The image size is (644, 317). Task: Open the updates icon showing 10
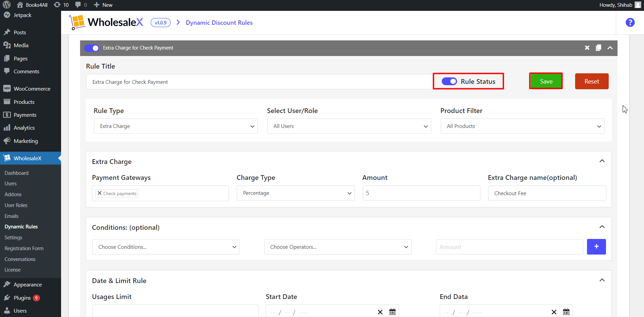[x=61, y=5]
